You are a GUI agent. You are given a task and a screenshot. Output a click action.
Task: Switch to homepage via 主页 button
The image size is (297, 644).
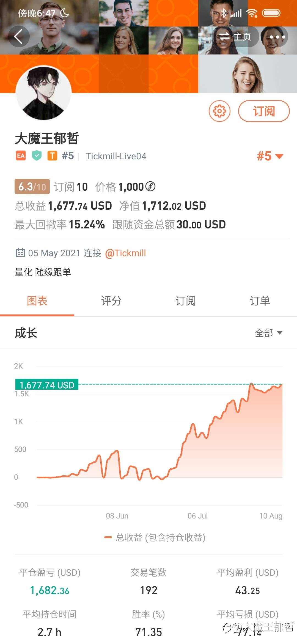[236, 37]
